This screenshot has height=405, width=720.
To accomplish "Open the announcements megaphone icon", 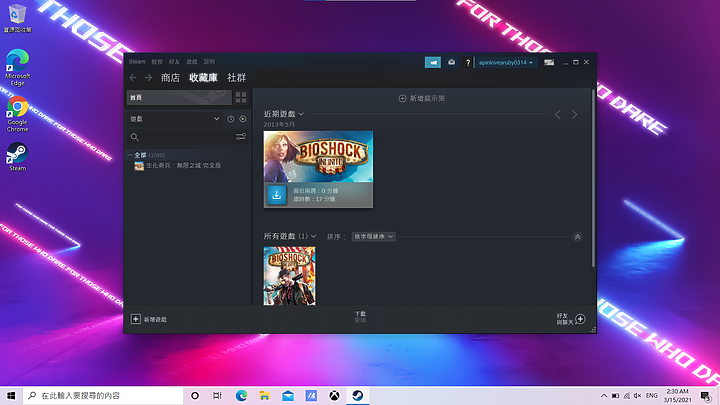I will [433, 62].
